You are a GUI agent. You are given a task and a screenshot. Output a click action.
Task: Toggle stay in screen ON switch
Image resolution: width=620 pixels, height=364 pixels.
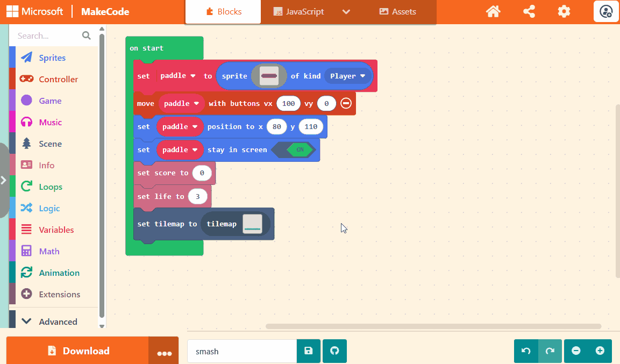coord(300,150)
